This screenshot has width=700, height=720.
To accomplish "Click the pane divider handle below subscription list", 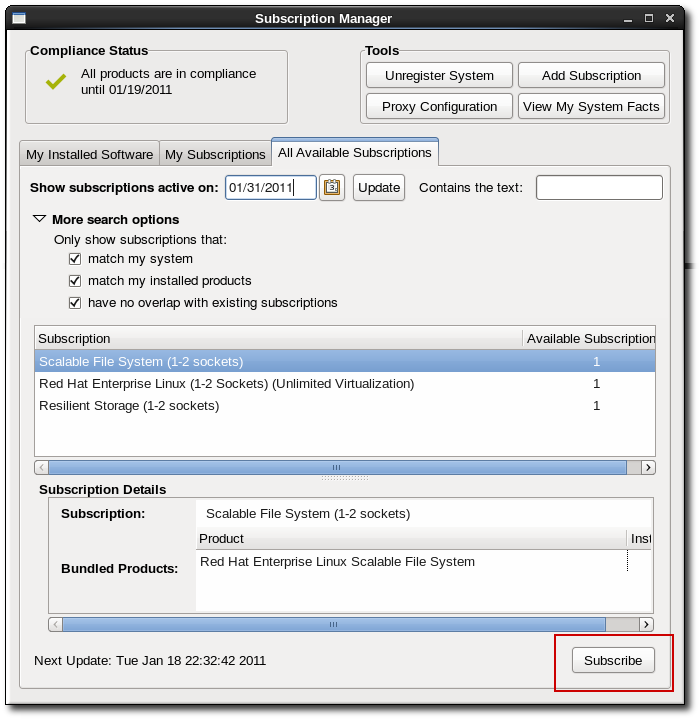I will point(345,478).
